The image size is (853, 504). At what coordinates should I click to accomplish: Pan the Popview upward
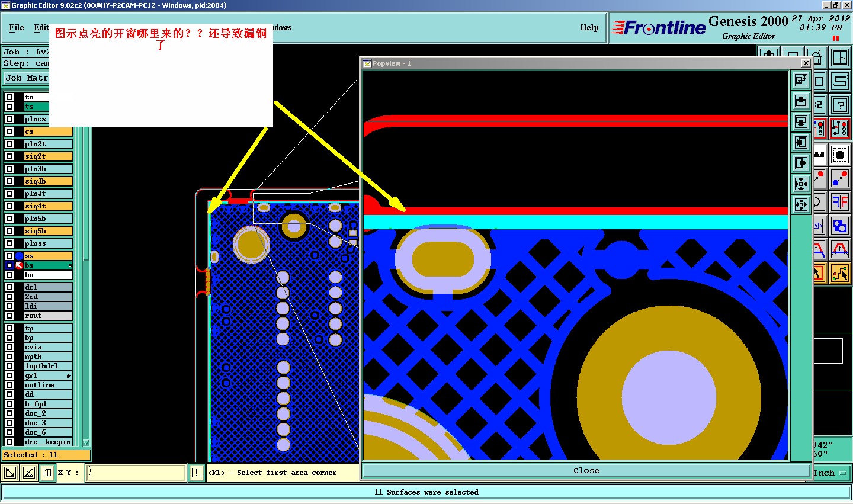pyautogui.click(x=801, y=101)
